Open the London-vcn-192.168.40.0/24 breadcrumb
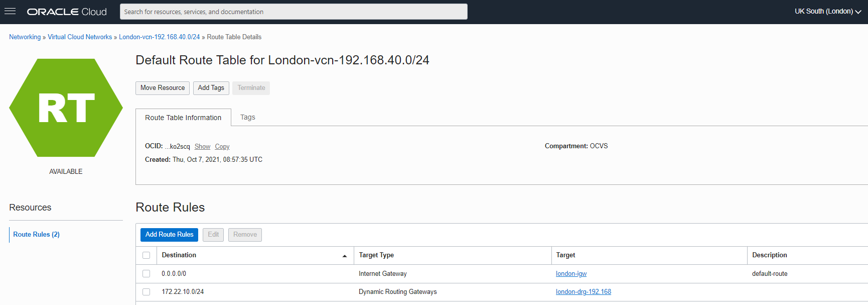Screen dimensions: 868x305 (160, 37)
